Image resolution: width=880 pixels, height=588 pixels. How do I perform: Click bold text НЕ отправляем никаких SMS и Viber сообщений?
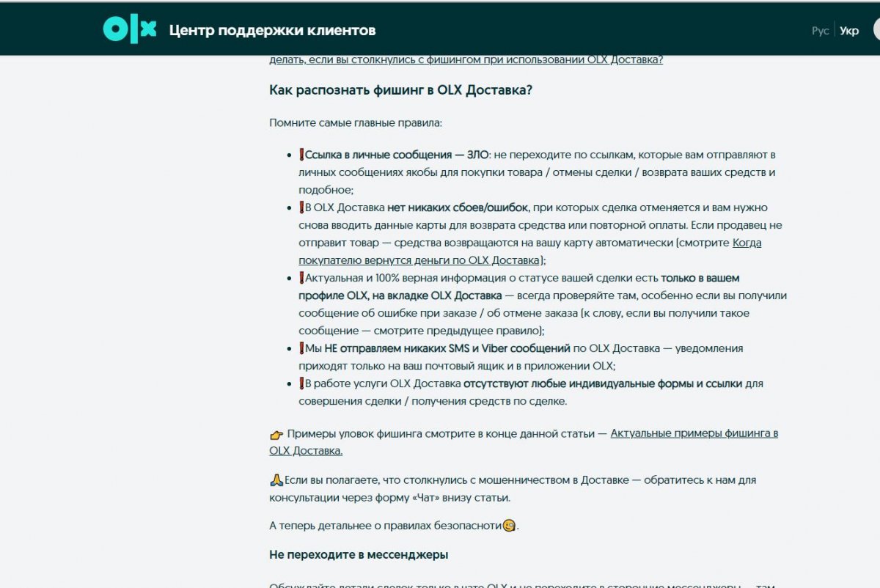tap(447, 348)
